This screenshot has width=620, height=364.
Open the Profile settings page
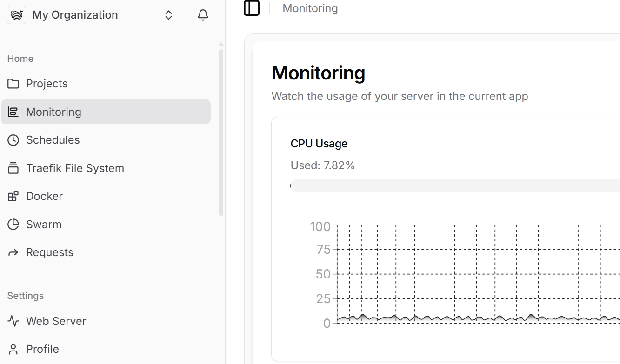point(42,349)
